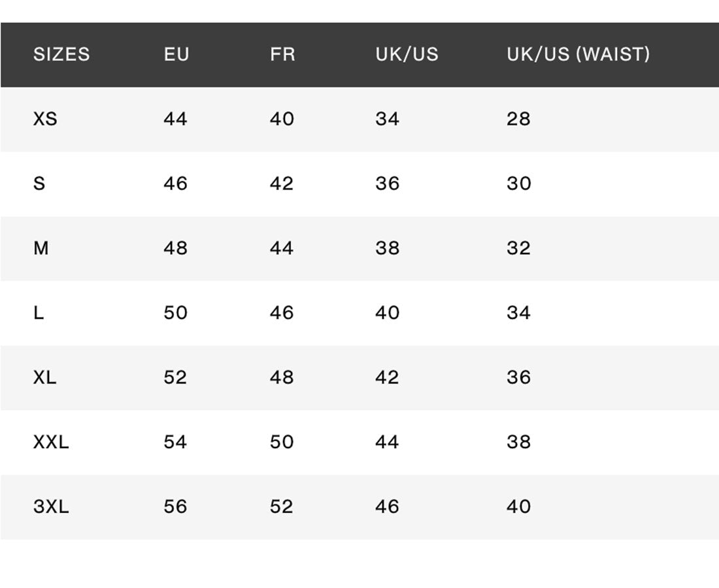This screenshot has height=588, width=719.
Task: Select the L size row label
Action: pyautogui.click(x=39, y=313)
